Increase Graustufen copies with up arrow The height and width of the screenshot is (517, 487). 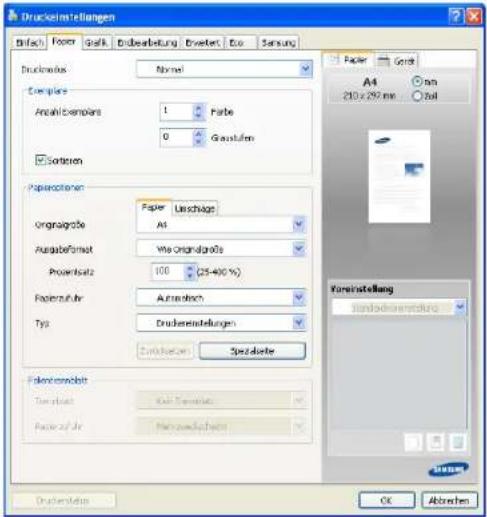coord(199,134)
